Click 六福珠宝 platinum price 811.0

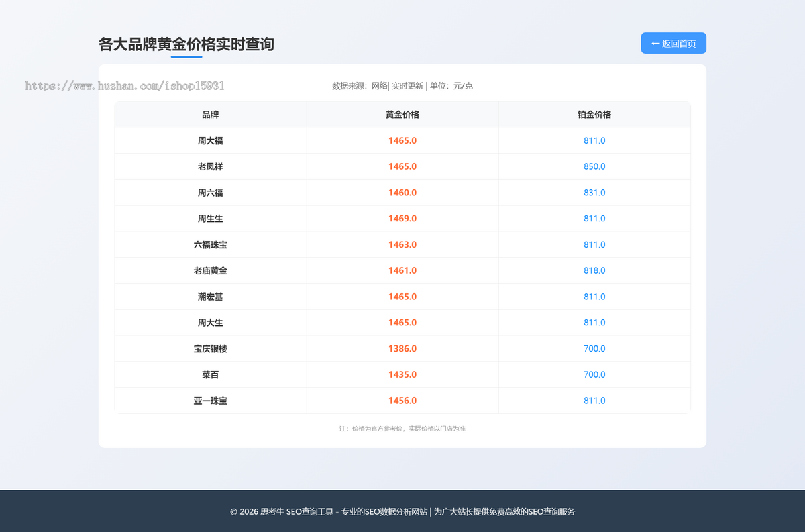(x=594, y=245)
